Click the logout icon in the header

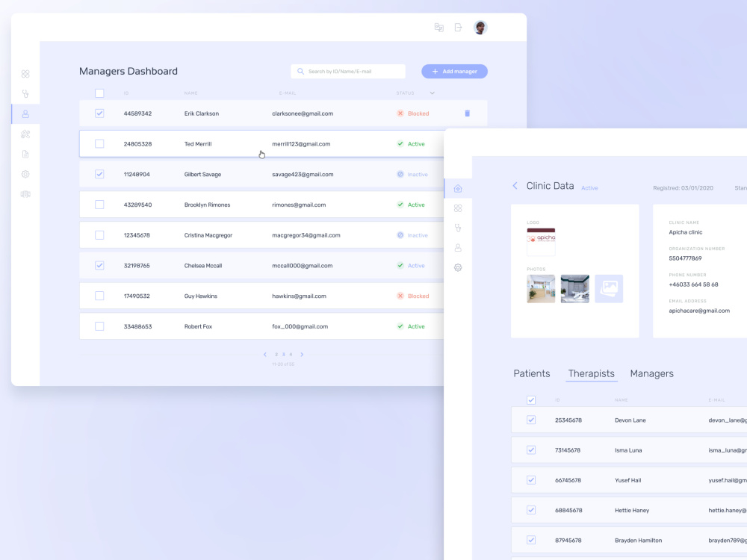(x=459, y=28)
